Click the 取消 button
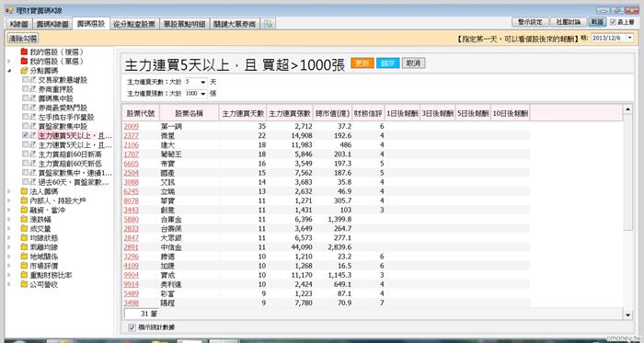The height and width of the screenshot is (343, 644). 413,63
